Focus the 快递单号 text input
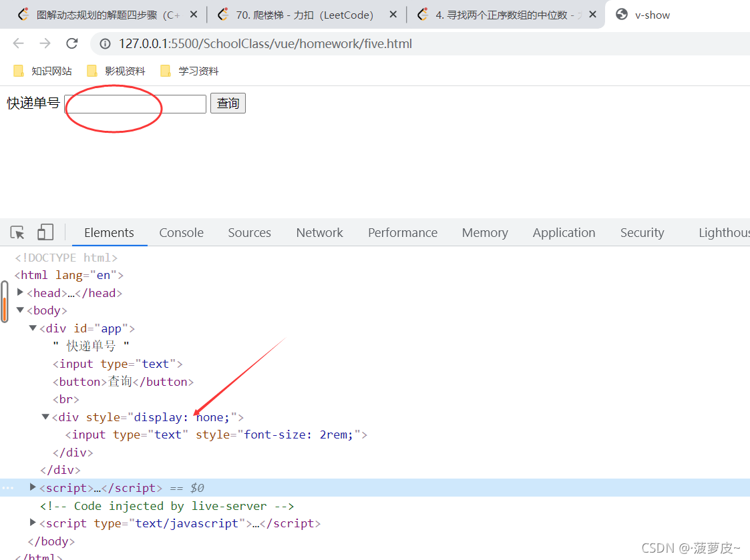 click(136, 103)
